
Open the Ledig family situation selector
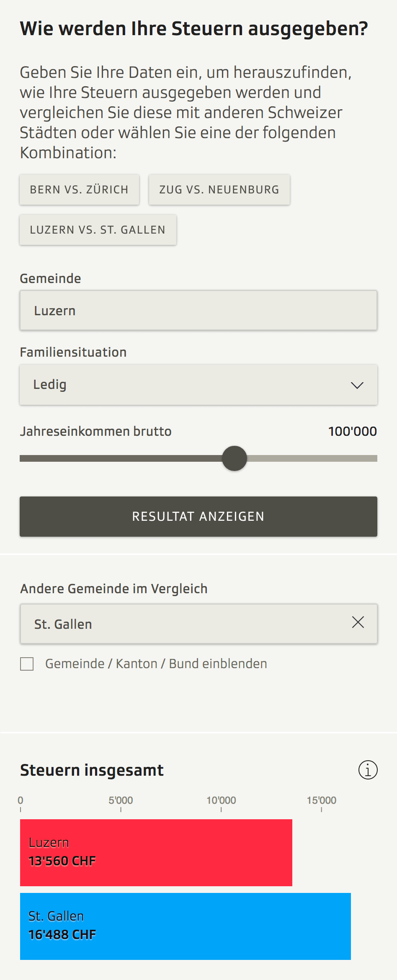[x=198, y=385]
